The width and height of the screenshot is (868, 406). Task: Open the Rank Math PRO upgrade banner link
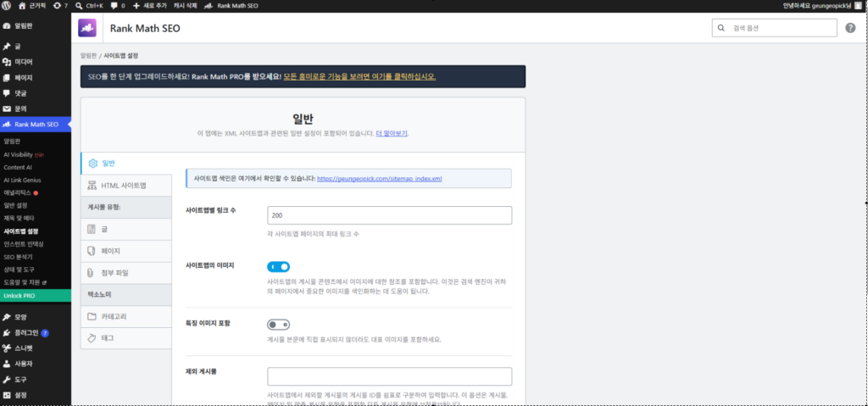(x=359, y=76)
